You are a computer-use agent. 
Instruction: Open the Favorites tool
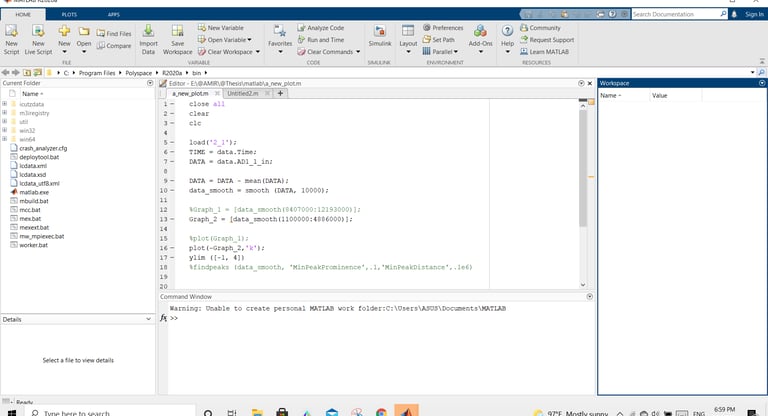point(280,38)
